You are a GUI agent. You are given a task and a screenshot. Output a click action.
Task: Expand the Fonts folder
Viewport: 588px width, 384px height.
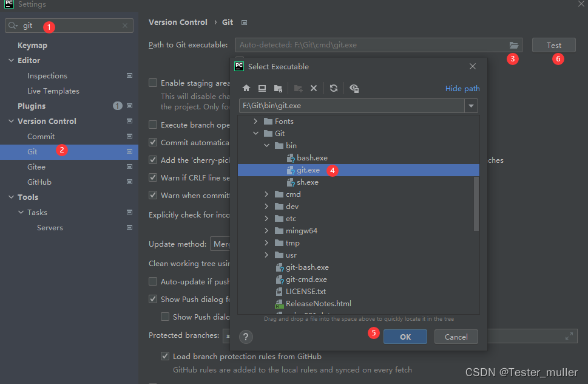click(x=255, y=122)
